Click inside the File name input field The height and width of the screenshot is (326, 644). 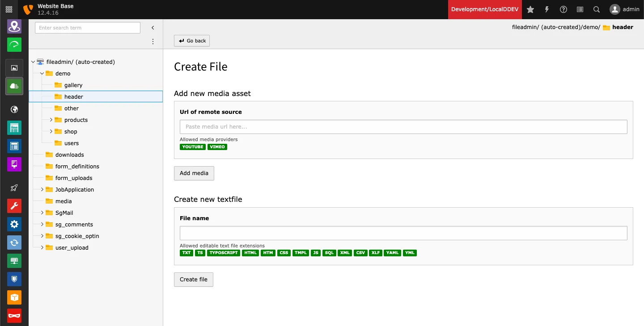click(402, 233)
